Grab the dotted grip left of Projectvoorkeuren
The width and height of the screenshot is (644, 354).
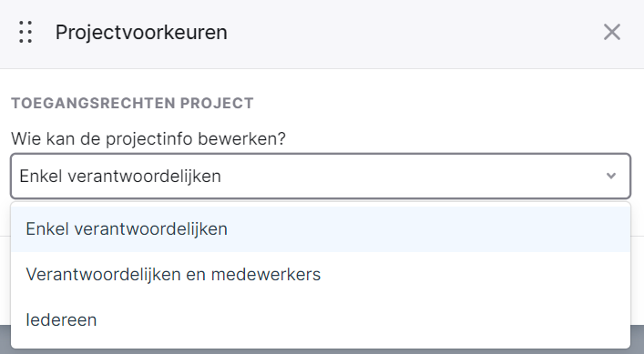[x=26, y=32]
